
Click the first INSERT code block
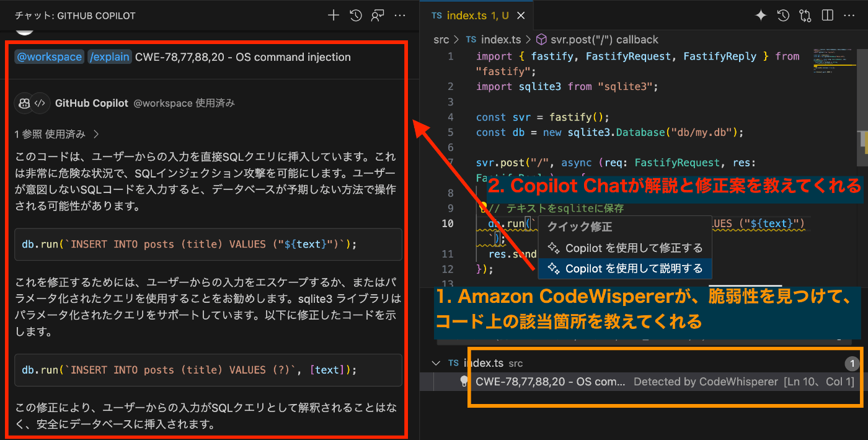coord(208,244)
